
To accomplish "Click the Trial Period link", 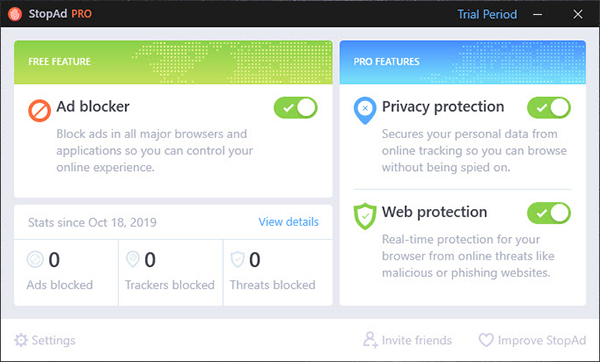I will (487, 14).
